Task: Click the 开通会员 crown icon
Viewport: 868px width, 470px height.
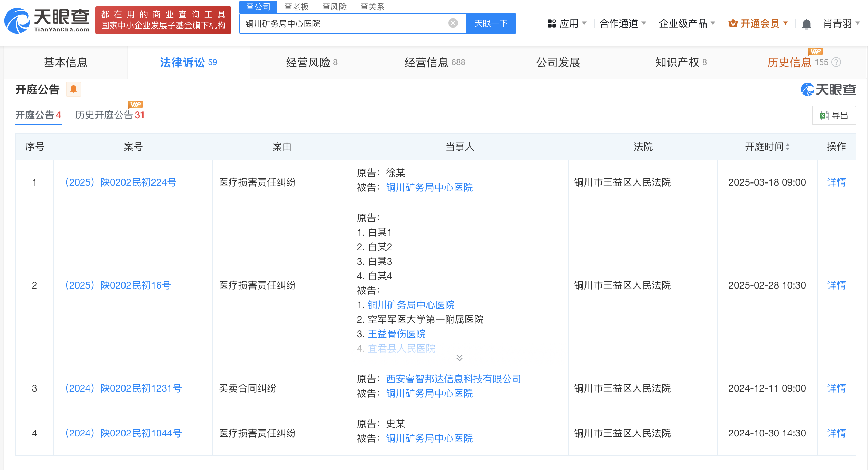Action: coord(732,23)
